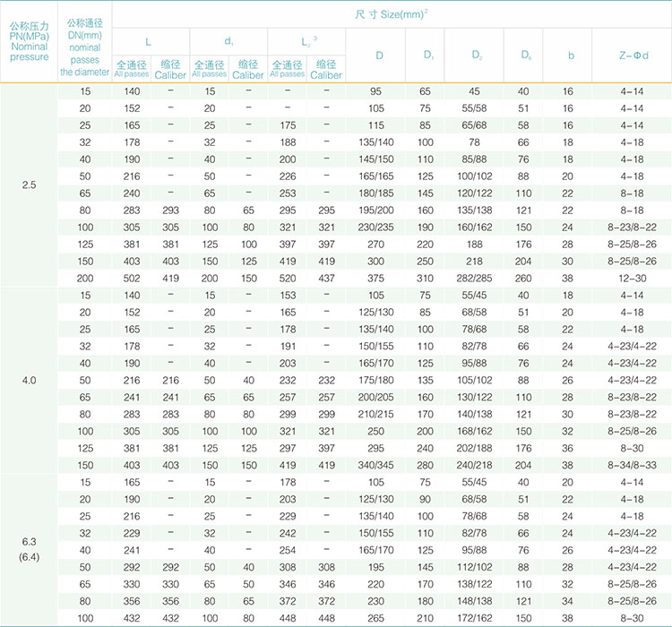The image size is (672, 627).
Task: Select the 120/122 cell
Action: coord(474,193)
